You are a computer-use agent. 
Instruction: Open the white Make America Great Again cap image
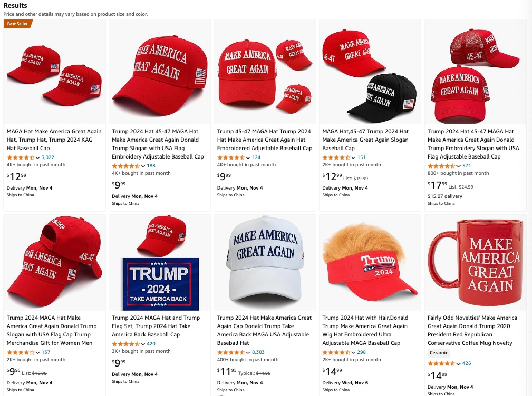[x=265, y=263]
